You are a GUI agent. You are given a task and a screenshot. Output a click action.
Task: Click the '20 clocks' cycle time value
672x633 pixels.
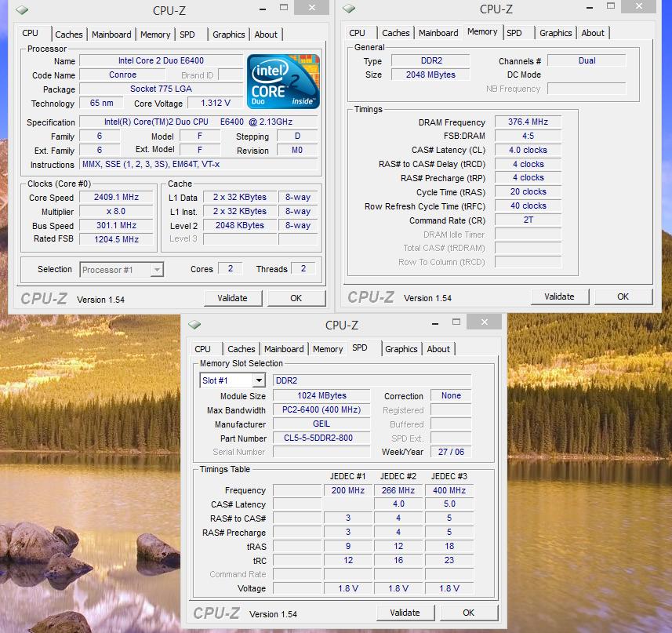528,191
